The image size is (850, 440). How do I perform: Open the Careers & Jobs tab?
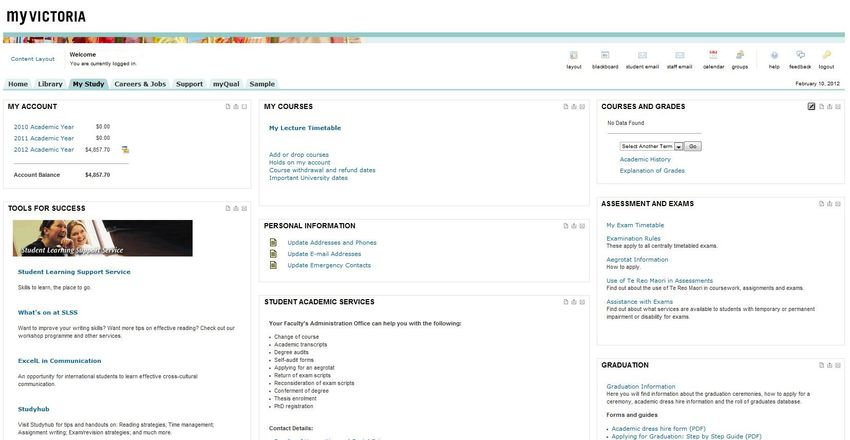click(140, 84)
